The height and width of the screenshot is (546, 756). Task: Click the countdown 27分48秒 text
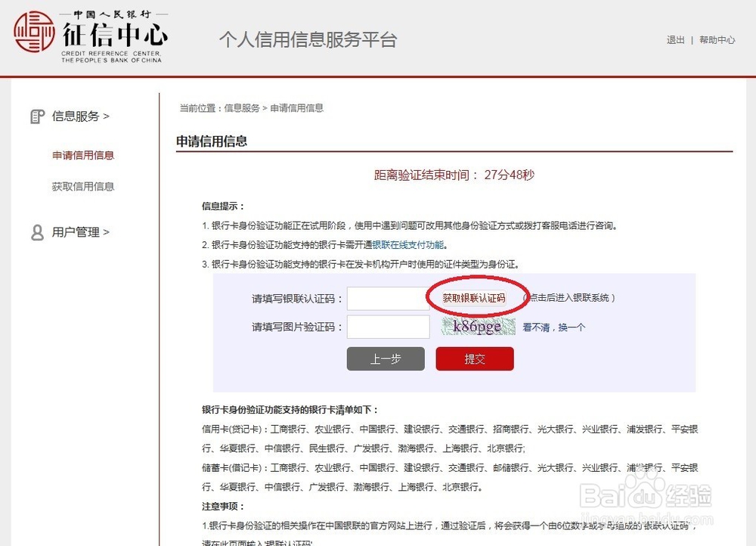pos(509,175)
